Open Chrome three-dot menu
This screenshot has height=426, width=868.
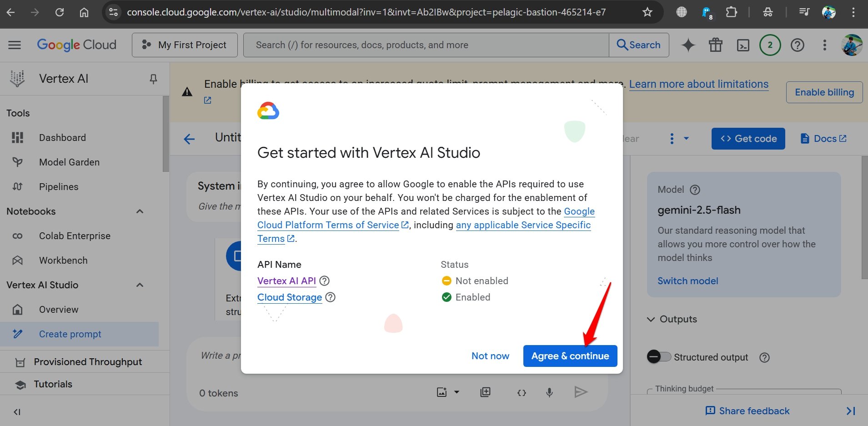click(853, 12)
